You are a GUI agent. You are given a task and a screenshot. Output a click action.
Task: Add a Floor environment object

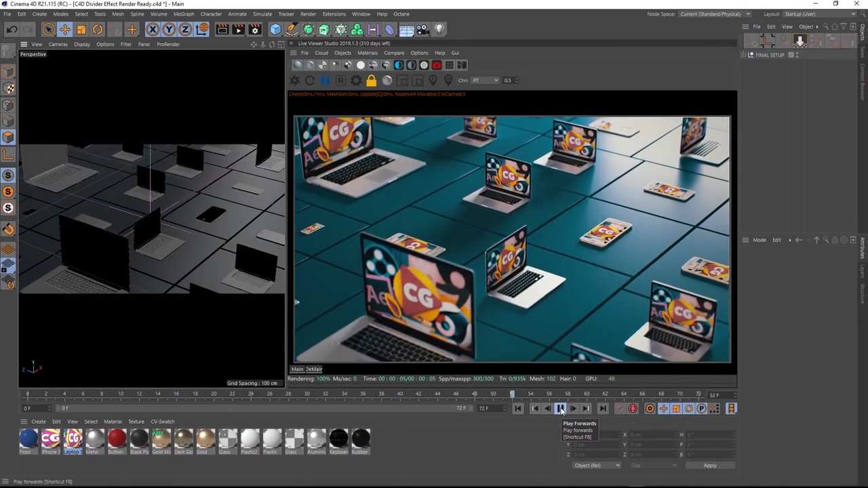(x=406, y=29)
